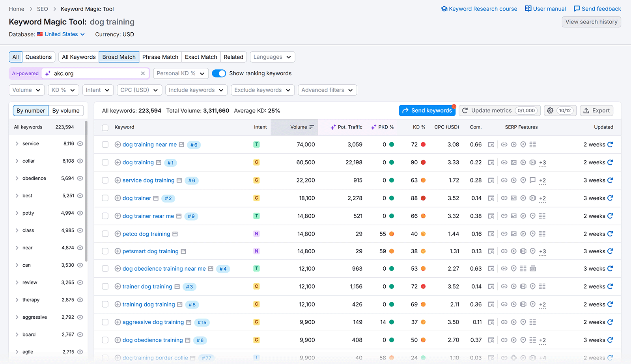Open the United States database dropdown

coord(60,34)
